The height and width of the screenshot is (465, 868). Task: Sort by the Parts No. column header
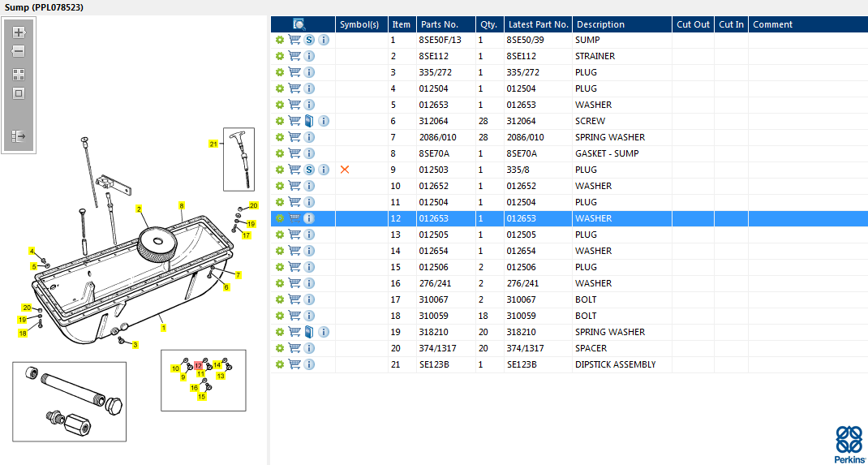[440, 24]
